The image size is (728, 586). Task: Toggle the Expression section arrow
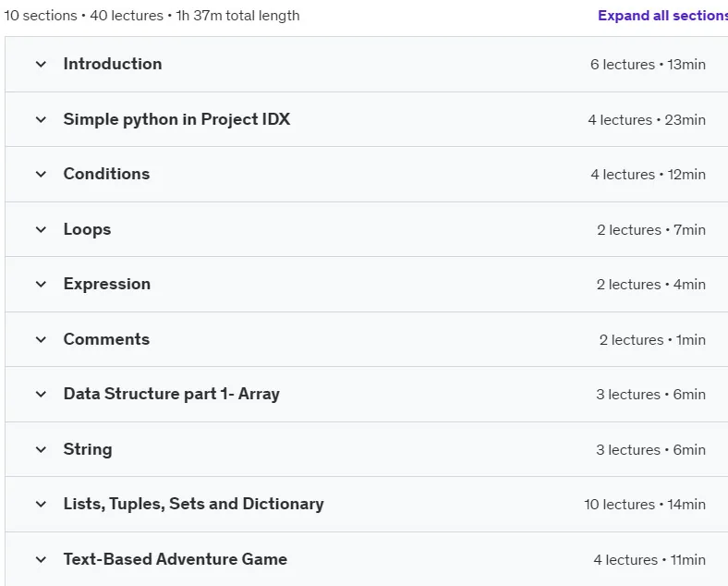[x=41, y=284]
